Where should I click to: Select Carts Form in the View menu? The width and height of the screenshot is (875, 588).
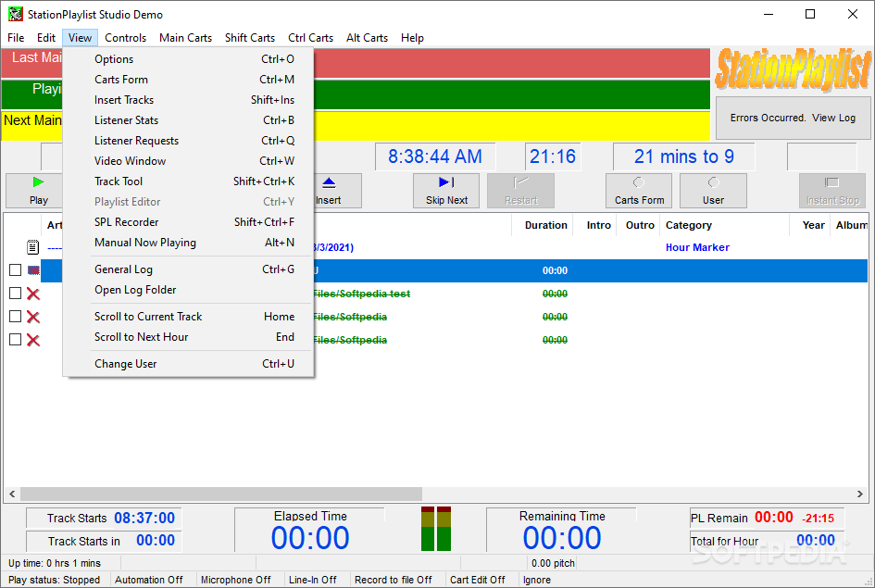pos(189,80)
